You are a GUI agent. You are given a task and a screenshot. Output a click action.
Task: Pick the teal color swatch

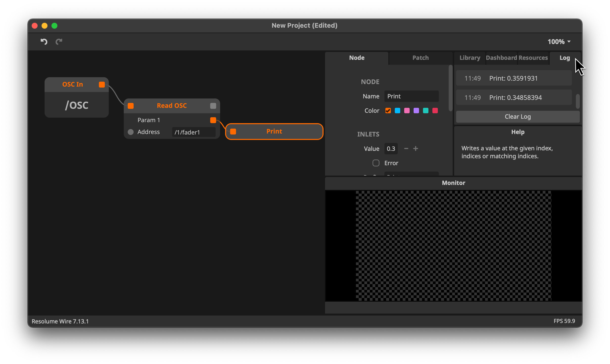pyautogui.click(x=425, y=111)
